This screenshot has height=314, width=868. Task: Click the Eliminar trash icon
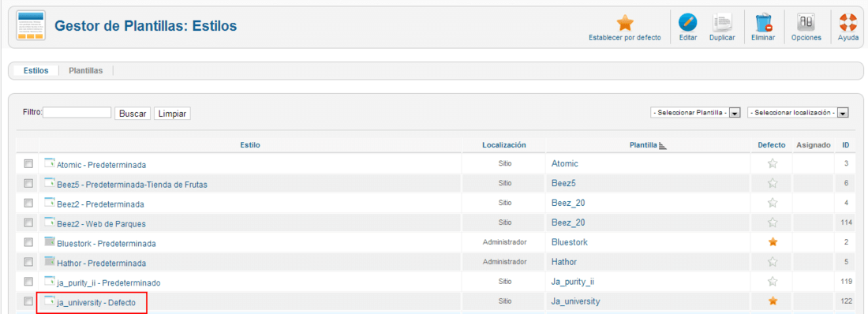[x=763, y=23]
